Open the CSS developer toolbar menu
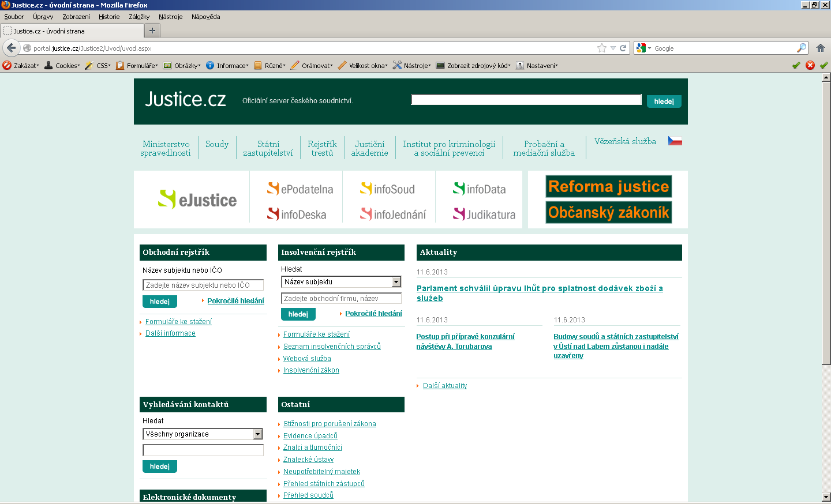 pyautogui.click(x=98, y=66)
